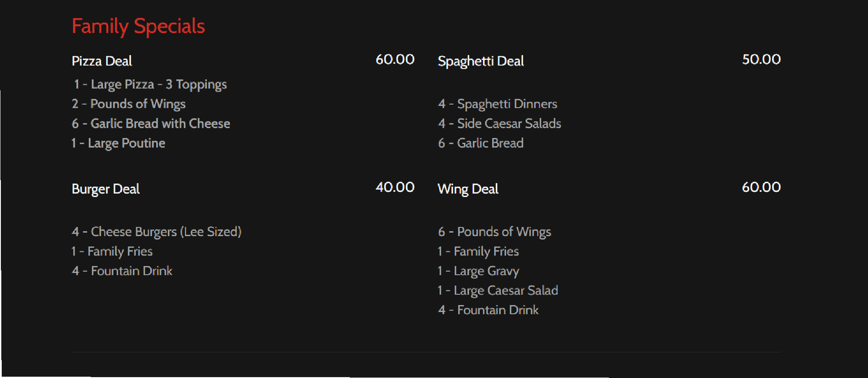Click Fountain Drink under Wing Deal

(488, 310)
